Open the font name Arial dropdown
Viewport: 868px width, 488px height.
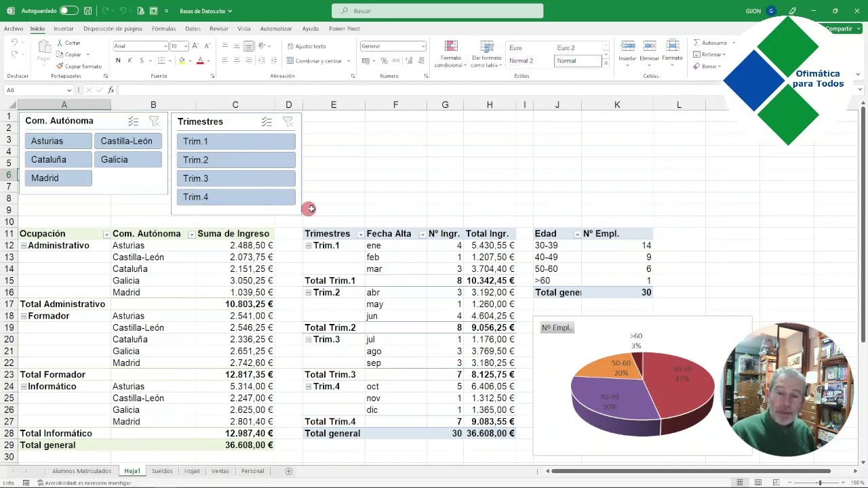click(x=165, y=46)
